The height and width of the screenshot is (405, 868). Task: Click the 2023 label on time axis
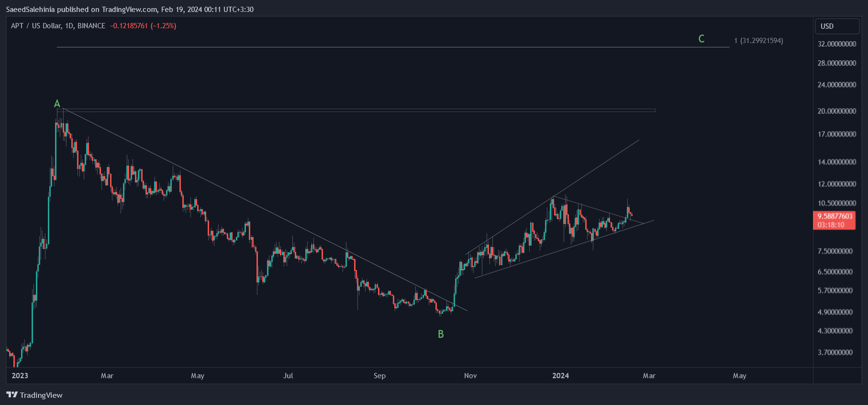pos(20,376)
